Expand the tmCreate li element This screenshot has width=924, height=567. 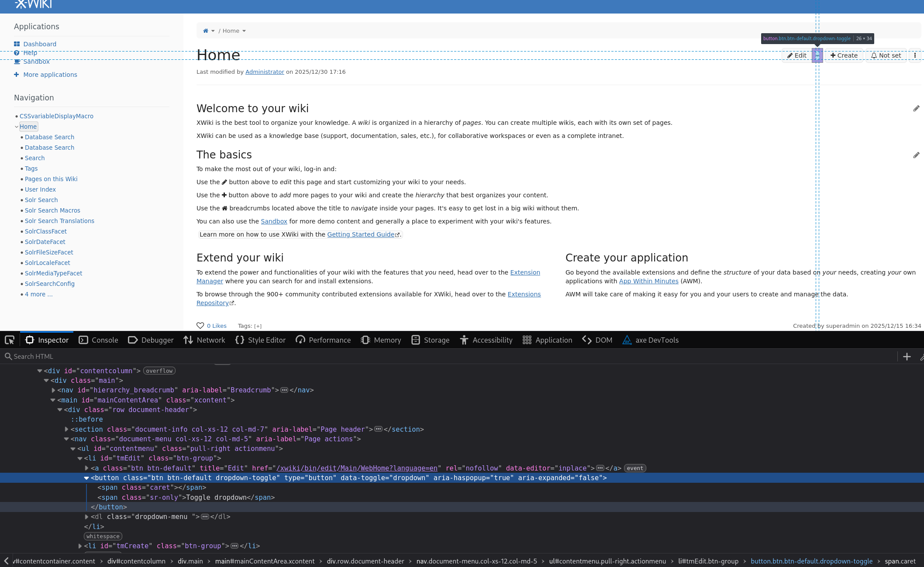click(80, 546)
